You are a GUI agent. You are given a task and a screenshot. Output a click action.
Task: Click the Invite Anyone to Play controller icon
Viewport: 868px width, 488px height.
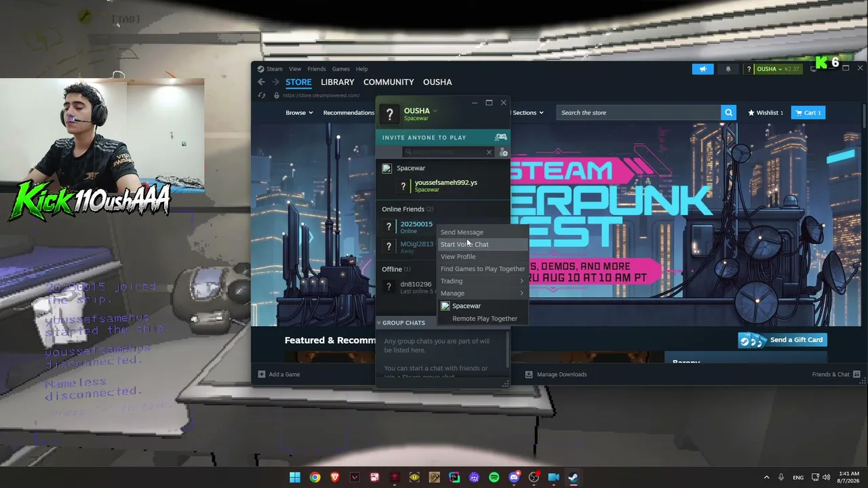tap(500, 138)
